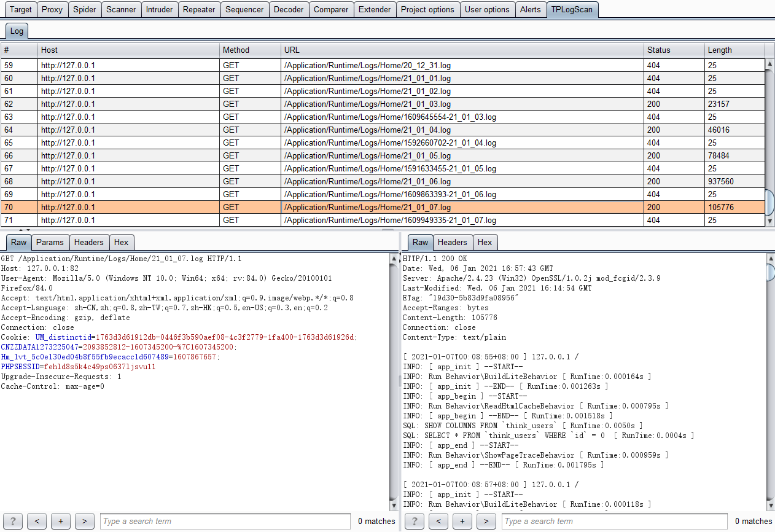Show request Hex tab

point(122,242)
